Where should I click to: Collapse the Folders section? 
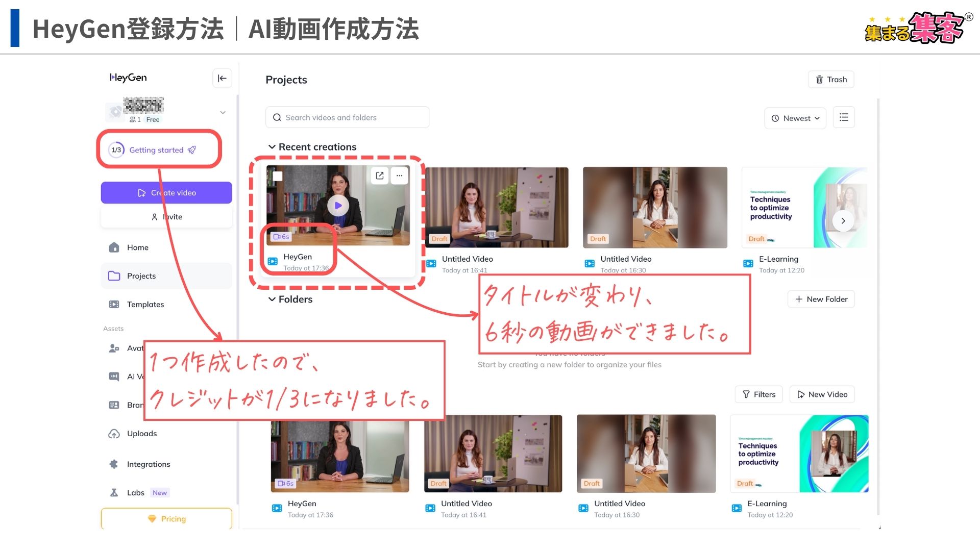[x=272, y=299]
